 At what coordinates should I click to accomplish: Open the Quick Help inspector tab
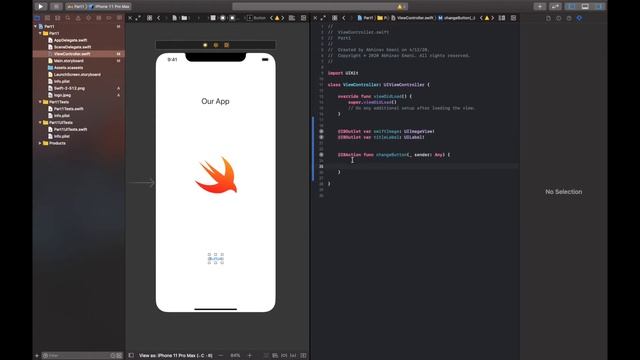569,18
